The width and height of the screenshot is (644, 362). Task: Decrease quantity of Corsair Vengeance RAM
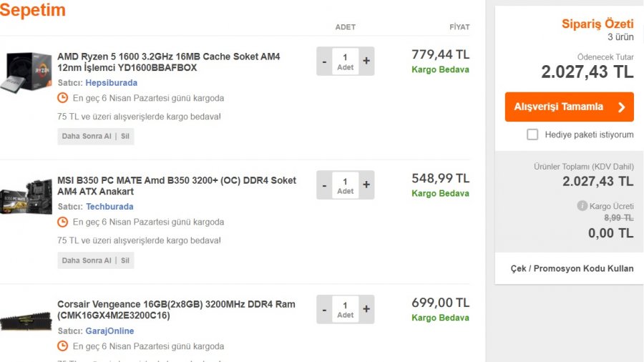pos(324,310)
